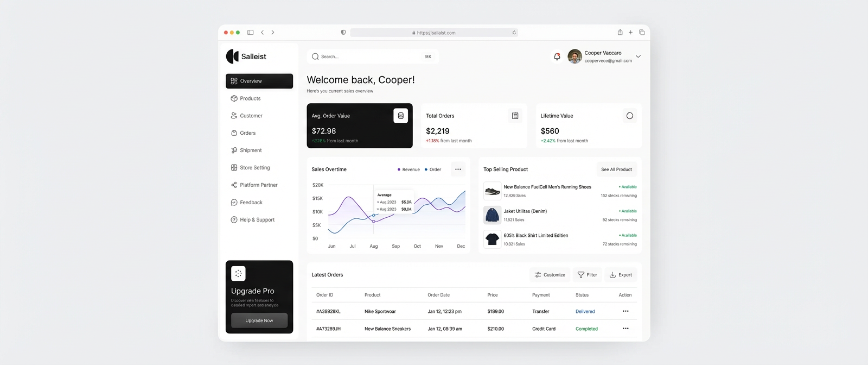Toggle the Order series in chart legend
Image resolution: width=868 pixels, height=365 pixels.
tap(433, 169)
